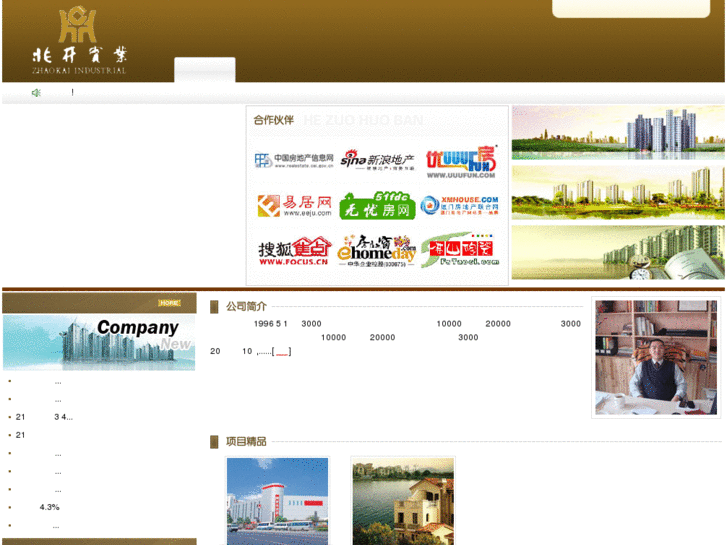This screenshot has width=727, height=545.
Task: Click the middle green riverside banner image
Action: pyautogui.click(x=618, y=192)
